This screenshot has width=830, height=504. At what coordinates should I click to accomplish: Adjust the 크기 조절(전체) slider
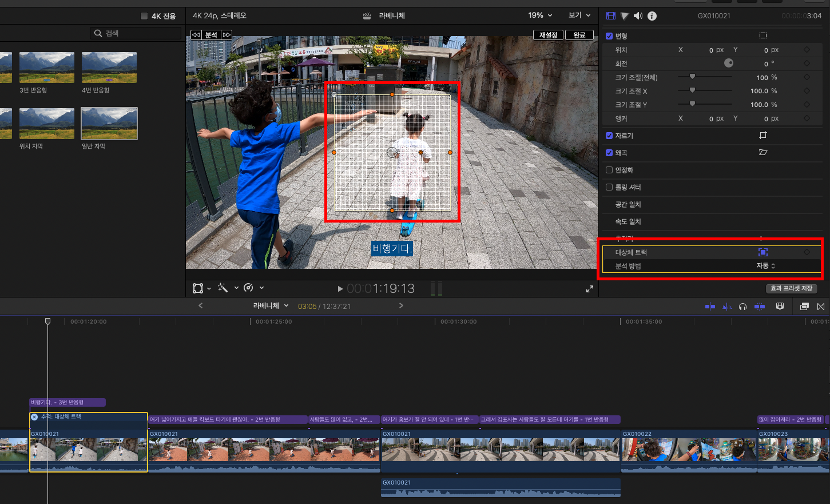tap(692, 77)
